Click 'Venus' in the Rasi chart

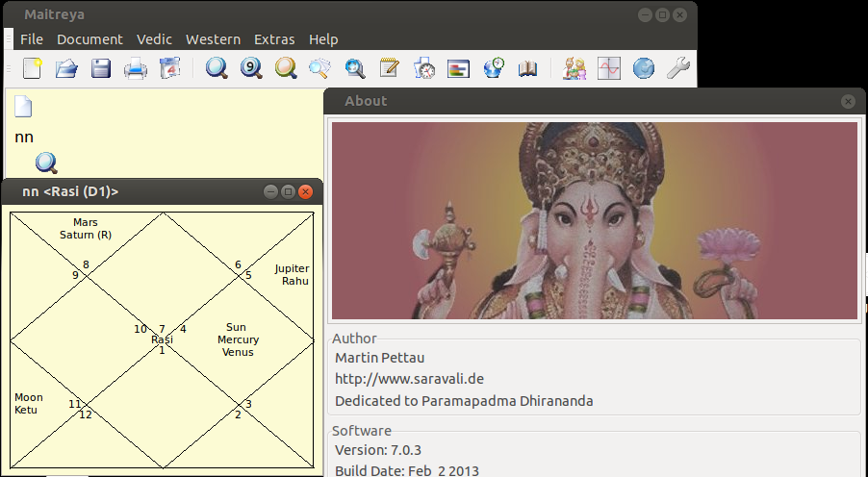coord(238,352)
